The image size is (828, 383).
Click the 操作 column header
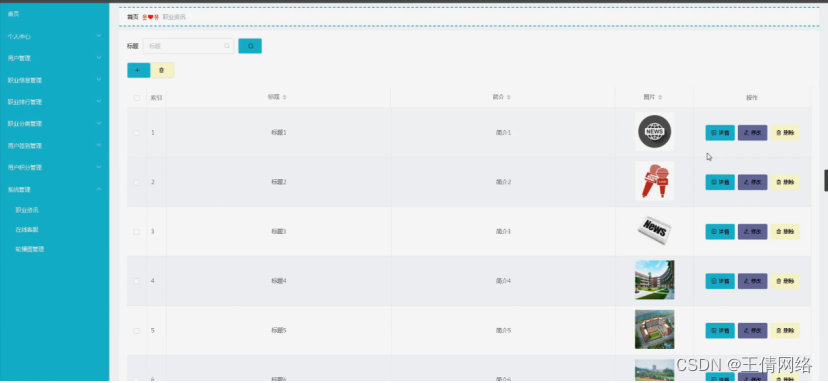(x=752, y=98)
